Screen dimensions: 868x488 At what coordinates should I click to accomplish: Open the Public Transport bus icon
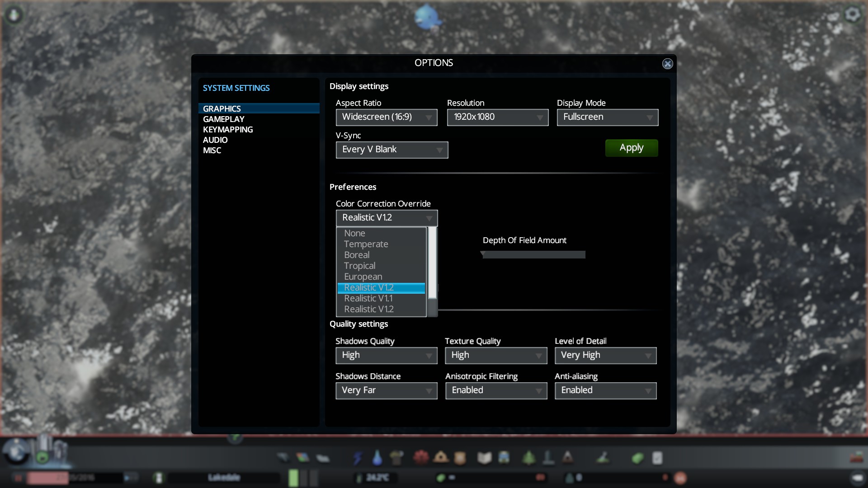[504, 458]
